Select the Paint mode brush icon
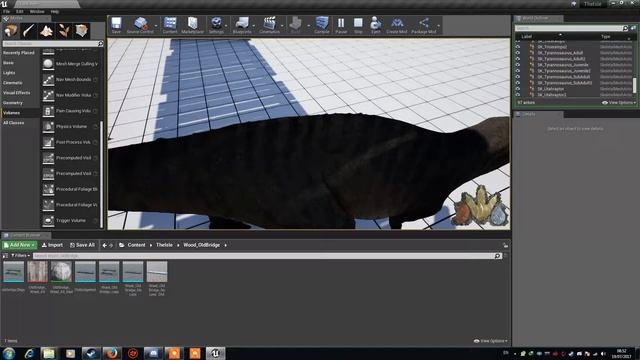Screen dimensions: 640x360 (x=28, y=31)
